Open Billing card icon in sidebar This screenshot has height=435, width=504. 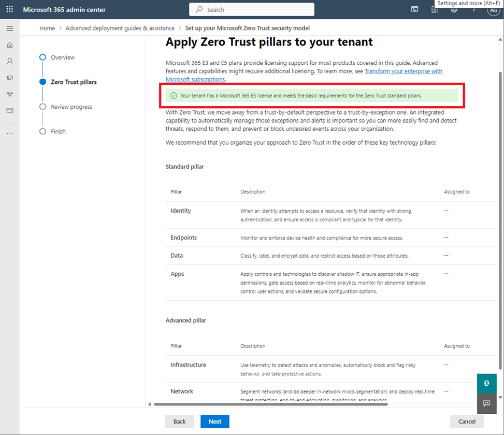click(x=10, y=110)
